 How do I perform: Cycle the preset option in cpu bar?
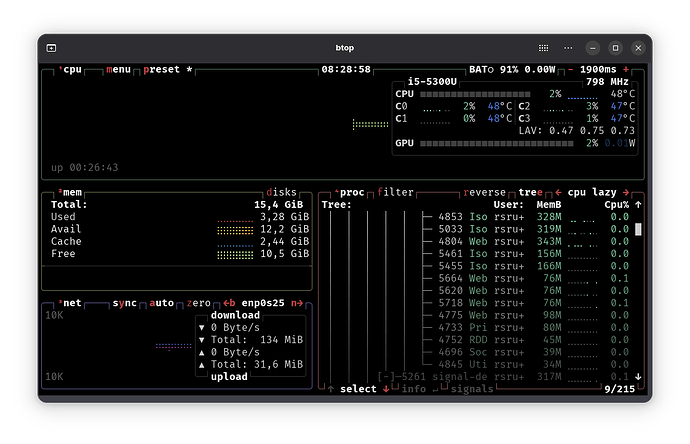point(161,70)
